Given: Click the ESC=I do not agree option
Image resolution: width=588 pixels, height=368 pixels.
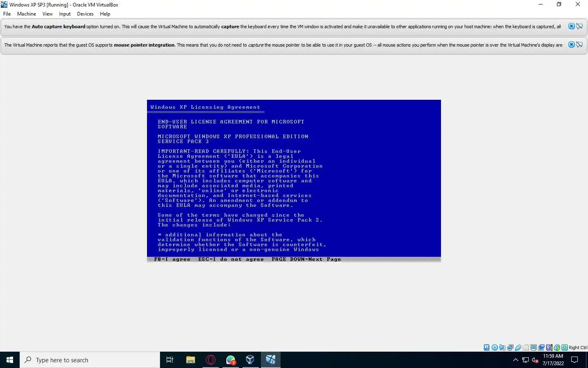Looking at the screenshot, I should coord(231,259).
